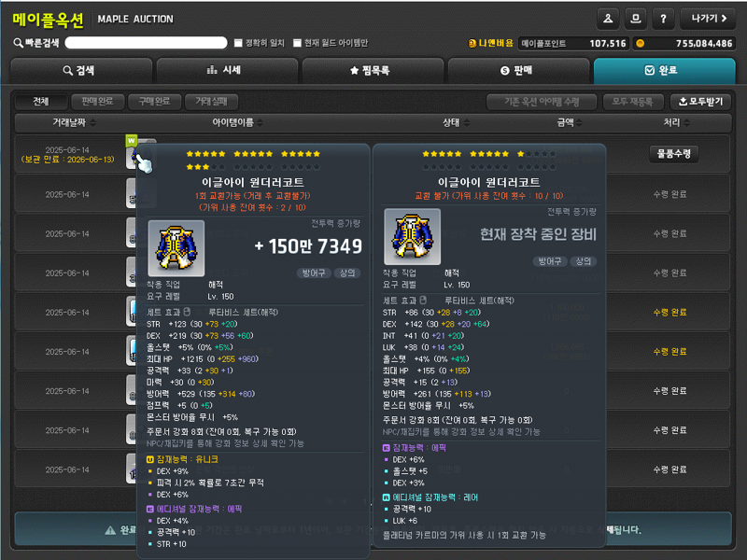The height and width of the screenshot is (560, 747).
Task: Click the 물품수령 button
Action: coord(673,154)
